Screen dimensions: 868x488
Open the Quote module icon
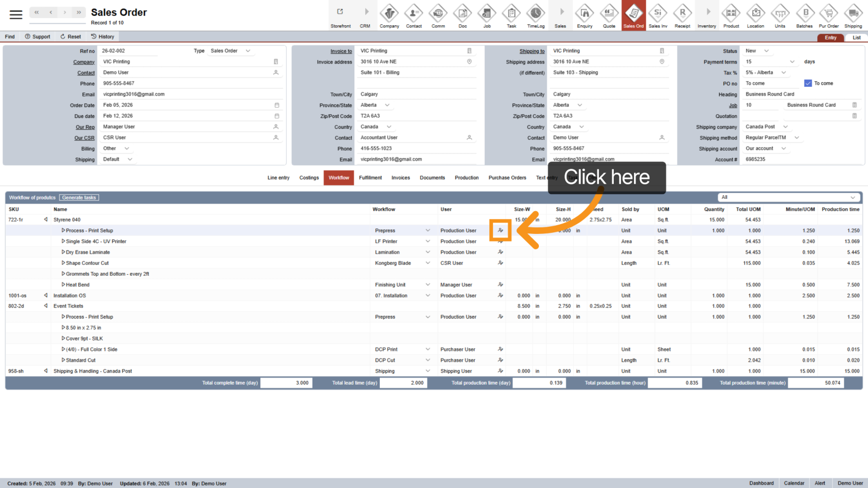[609, 15]
